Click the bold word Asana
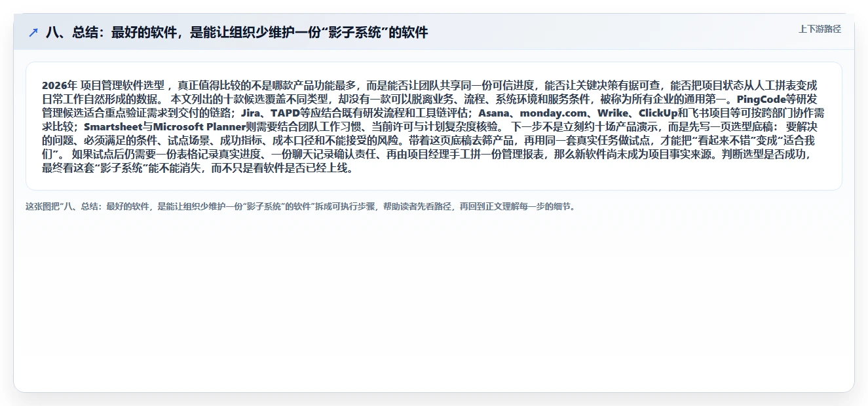This screenshot has width=868, height=406. pyautogui.click(x=493, y=113)
